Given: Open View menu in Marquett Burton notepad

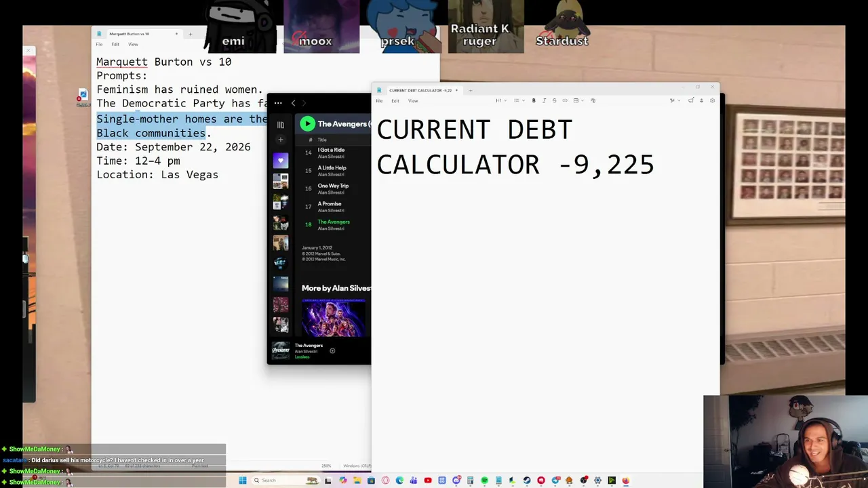Looking at the screenshot, I should [133, 45].
